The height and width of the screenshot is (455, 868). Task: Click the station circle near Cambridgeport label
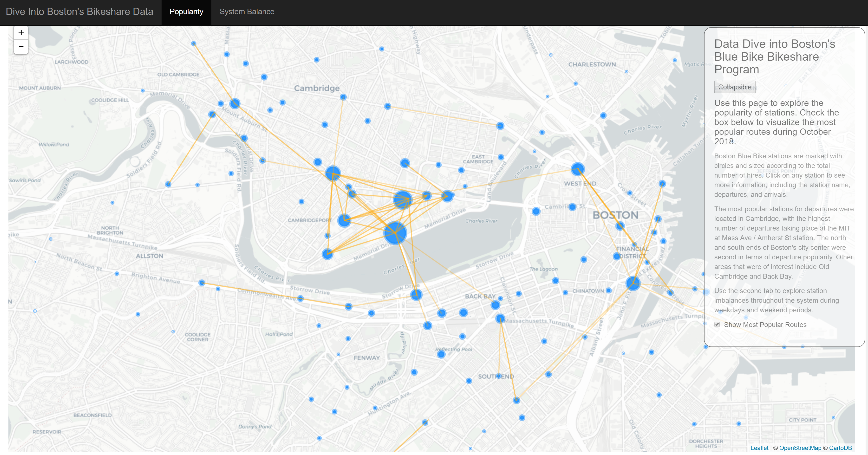pyautogui.click(x=344, y=221)
